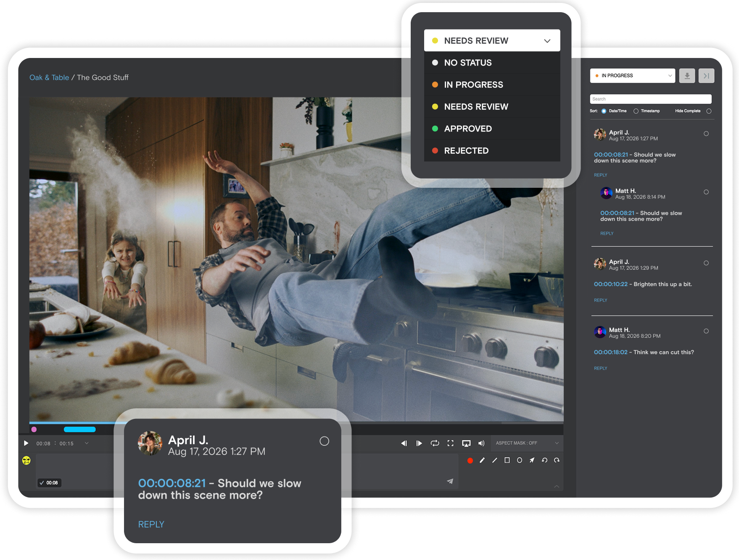The height and width of the screenshot is (560, 739).
Task: Select the circle draw tool
Action: 520,460
